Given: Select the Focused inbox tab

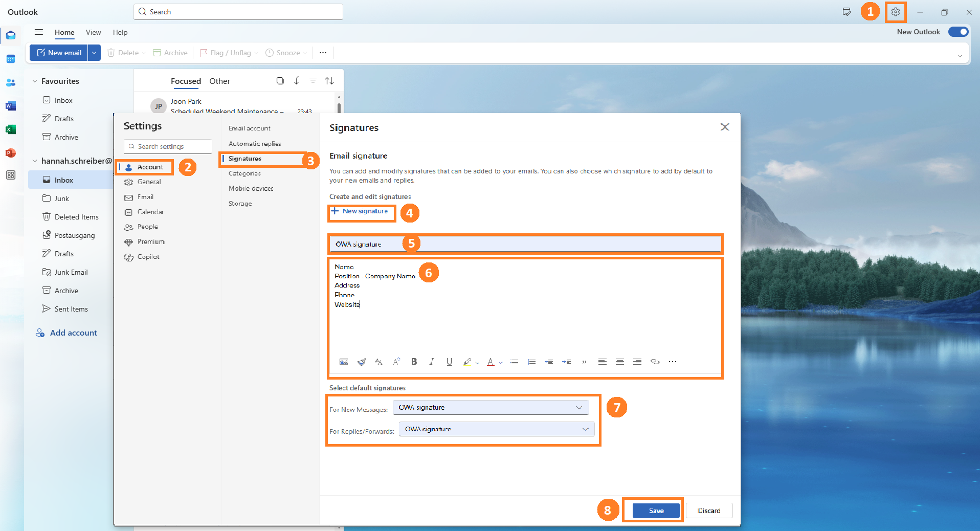Looking at the screenshot, I should [x=186, y=81].
